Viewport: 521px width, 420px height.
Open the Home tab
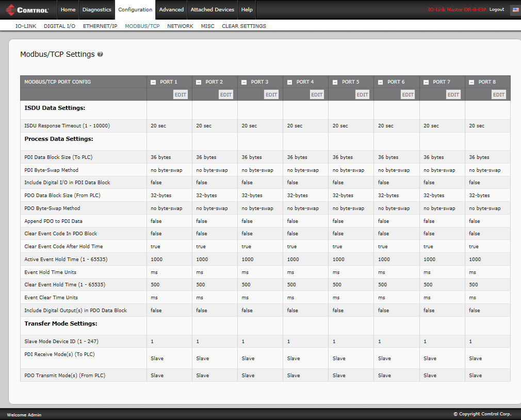(68, 10)
